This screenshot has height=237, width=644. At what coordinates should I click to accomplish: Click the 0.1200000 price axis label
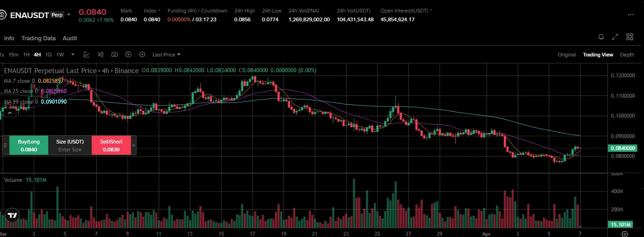(x=623, y=75)
